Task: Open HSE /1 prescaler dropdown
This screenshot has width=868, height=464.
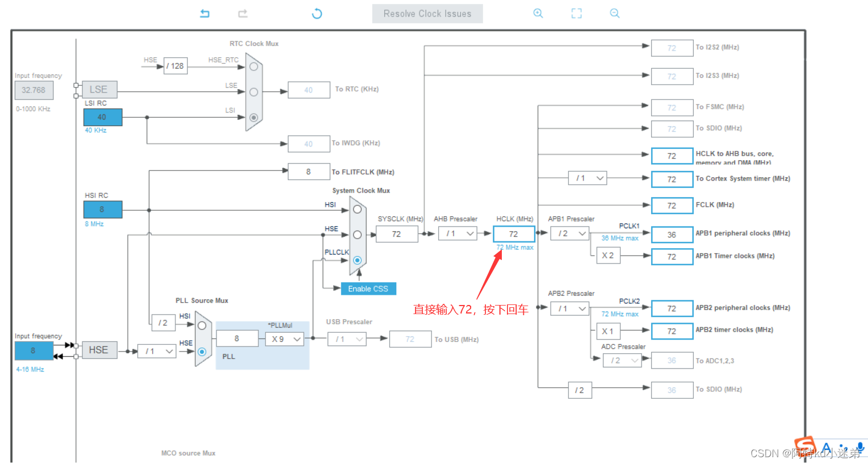Action: 157,351
